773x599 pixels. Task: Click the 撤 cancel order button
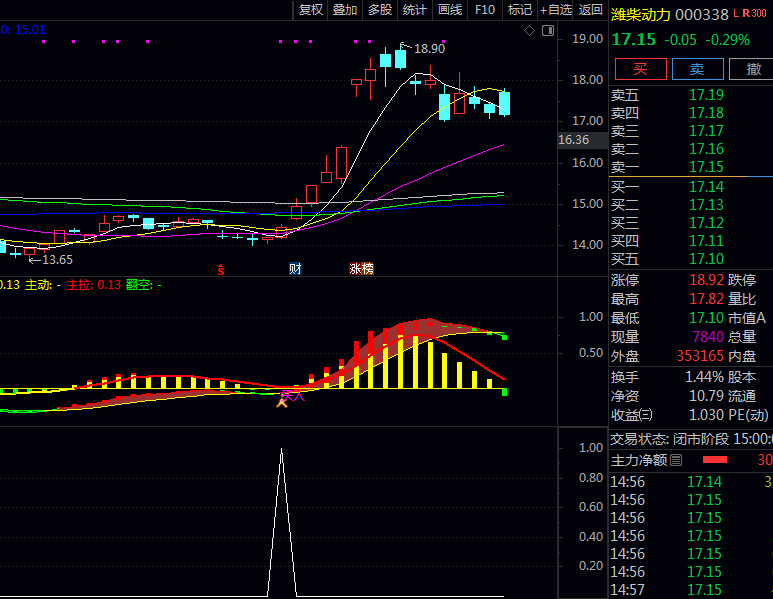(752, 69)
